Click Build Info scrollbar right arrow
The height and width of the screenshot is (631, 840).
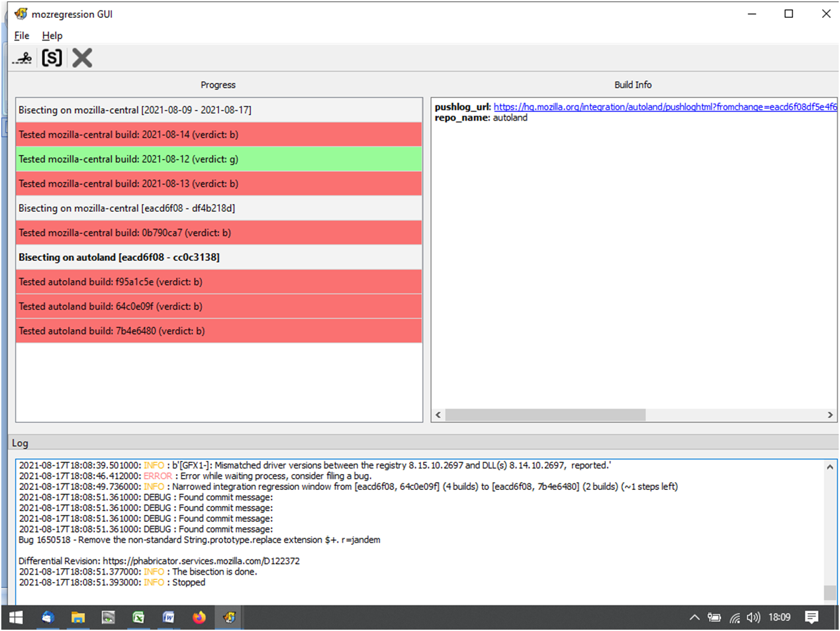(830, 414)
